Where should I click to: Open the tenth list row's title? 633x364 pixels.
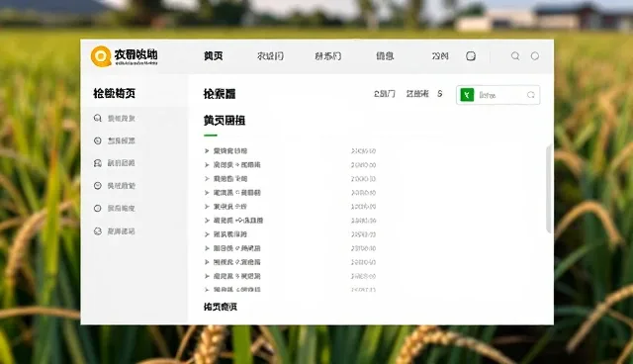237,276
